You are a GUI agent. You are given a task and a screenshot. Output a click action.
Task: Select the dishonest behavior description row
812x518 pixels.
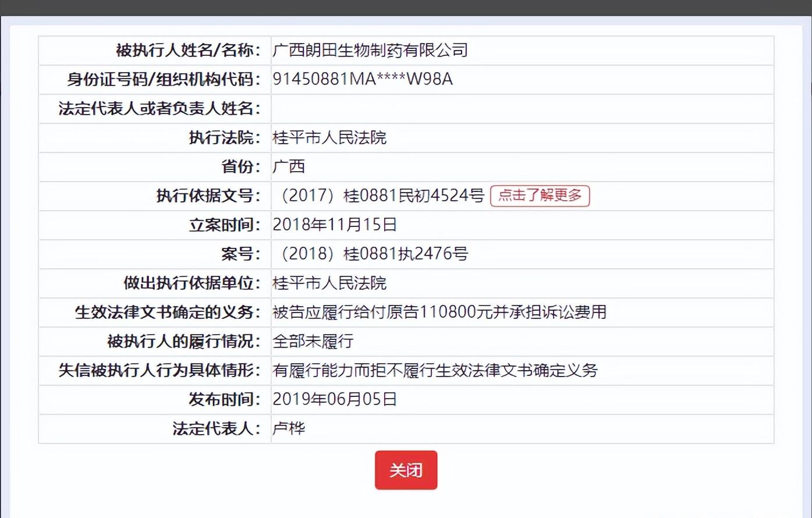[435, 371]
